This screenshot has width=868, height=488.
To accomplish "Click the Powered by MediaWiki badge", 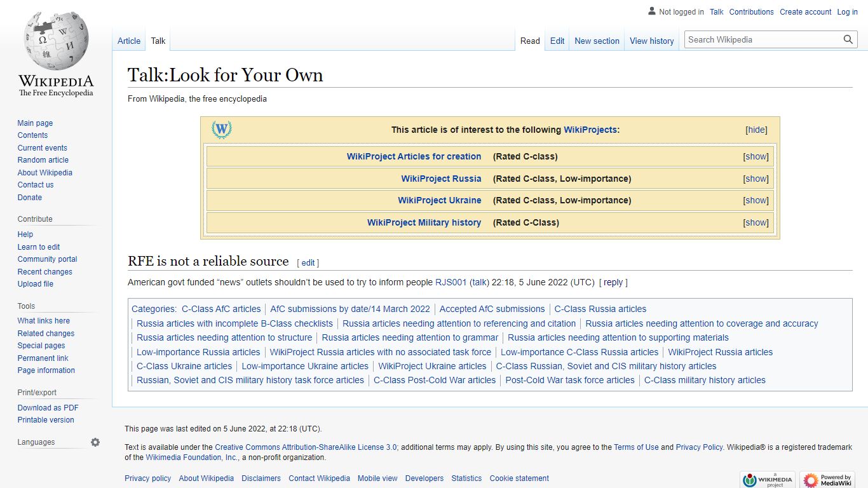I will 827,480.
